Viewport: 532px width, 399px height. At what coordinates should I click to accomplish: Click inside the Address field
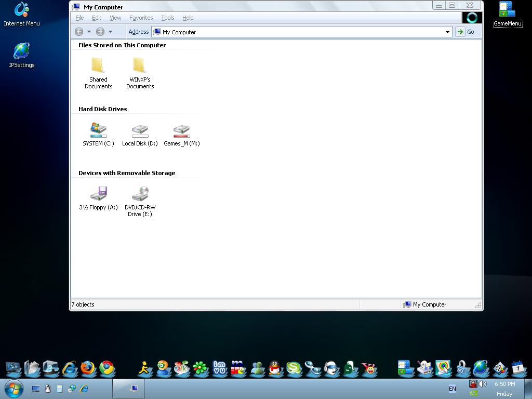(302, 32)
